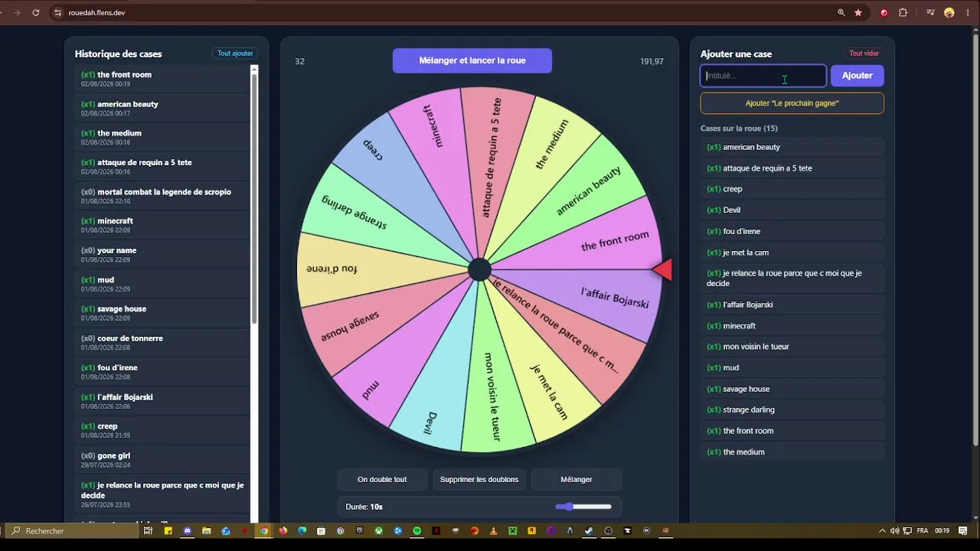Click the center hub of the wheel
The image size is (980, 551).
(x=479, y=269)
